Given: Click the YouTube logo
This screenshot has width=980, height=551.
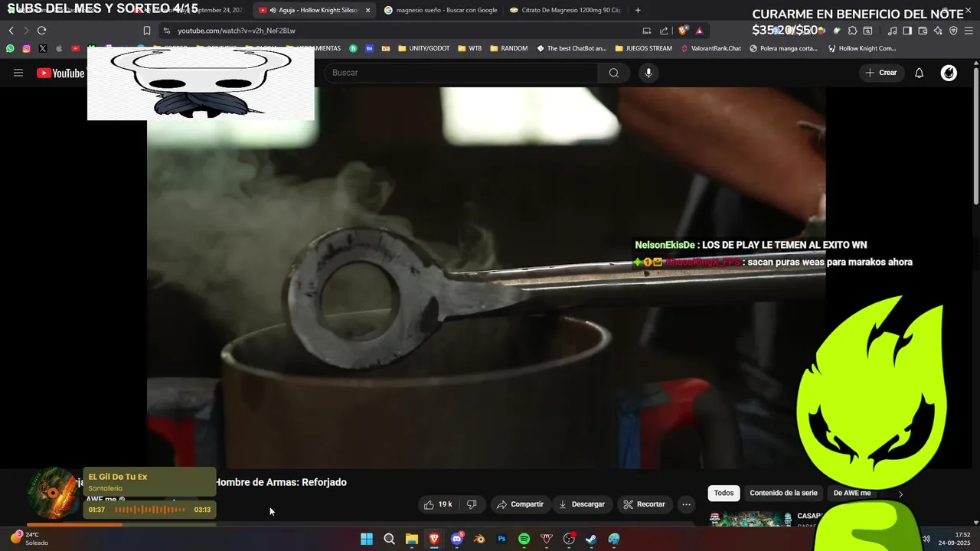Looking at the screenshot, I should 60,73.
